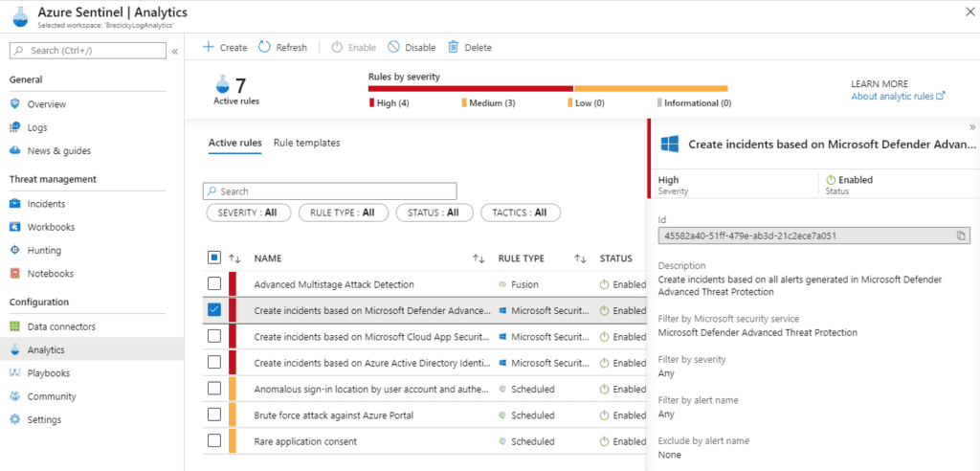This screenshot has height=471, width=980.
Task: Open the About analytic rules link
Action: 898,97
